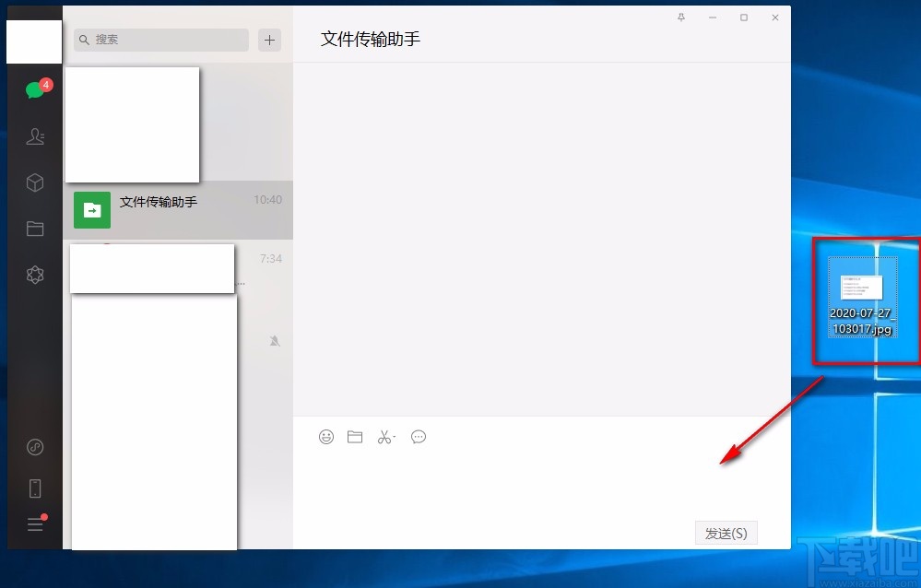
Task: Open the more options three-line menu
Action: tap(34, 523)
